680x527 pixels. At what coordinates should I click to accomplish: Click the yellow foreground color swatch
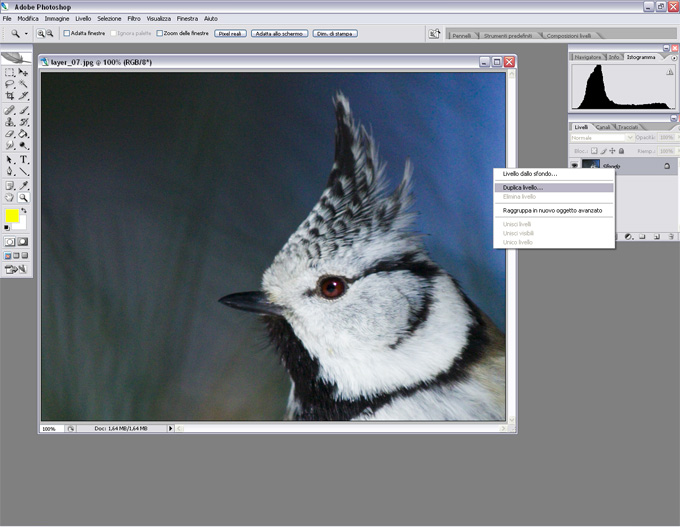tap(12, 216)
